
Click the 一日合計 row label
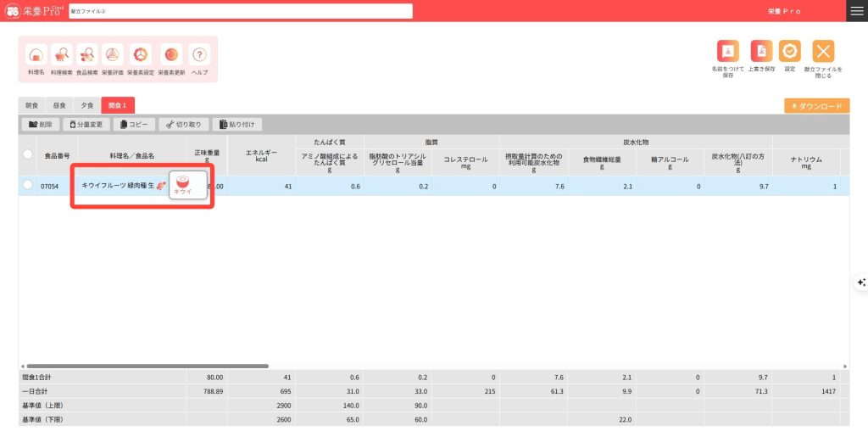tap(34, 392)
